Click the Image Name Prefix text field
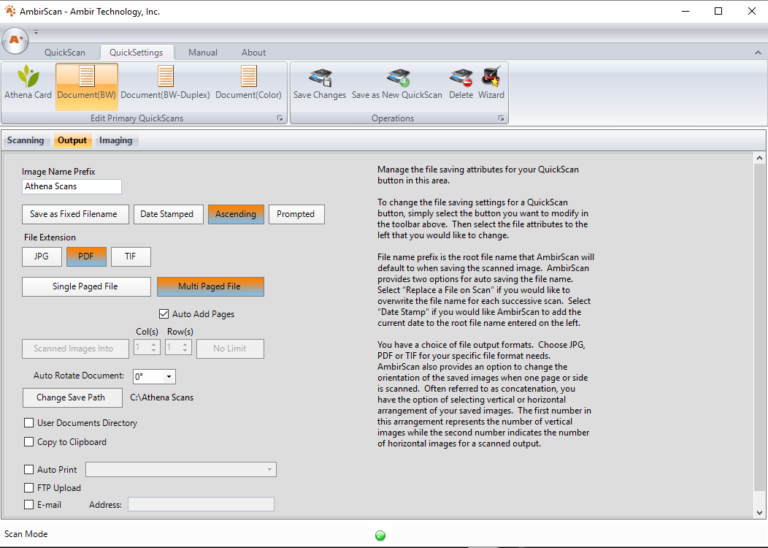This screenshot has height=548, width=768. pos(72,186)
